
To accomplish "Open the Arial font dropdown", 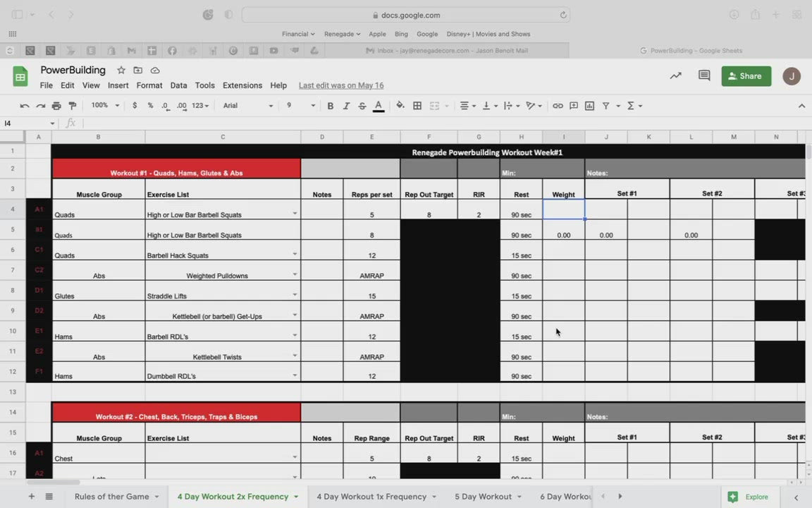I will (248, 106).
